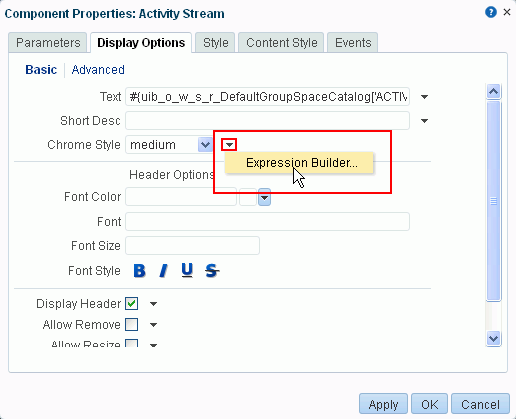Toggle the Italic font style icon

tap(163, 270)
